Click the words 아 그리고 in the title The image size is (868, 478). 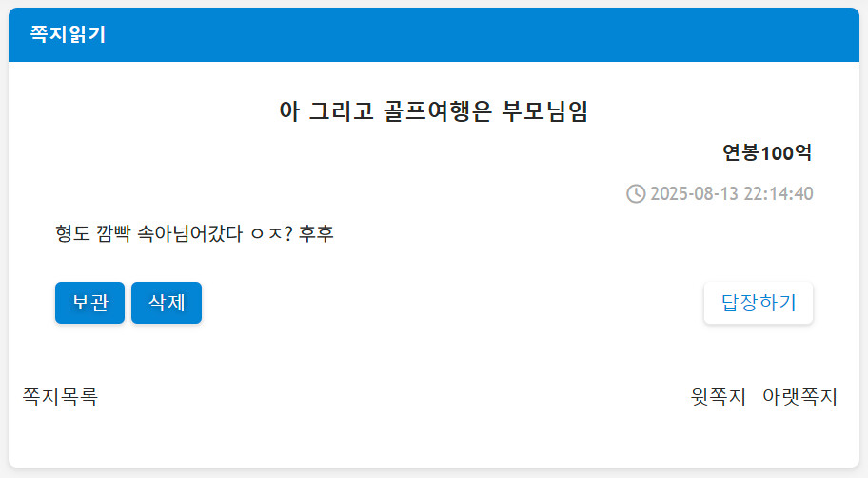(312, 110)
